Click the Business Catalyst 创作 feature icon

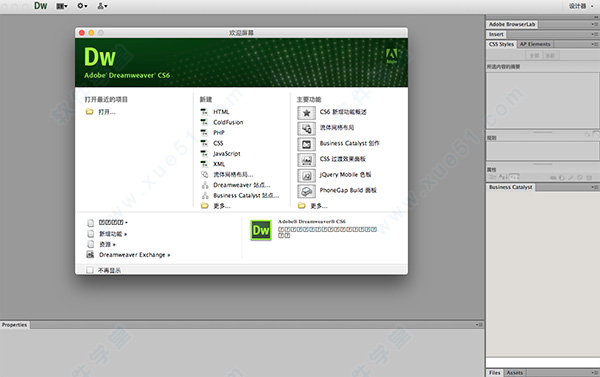pos(306,144)
